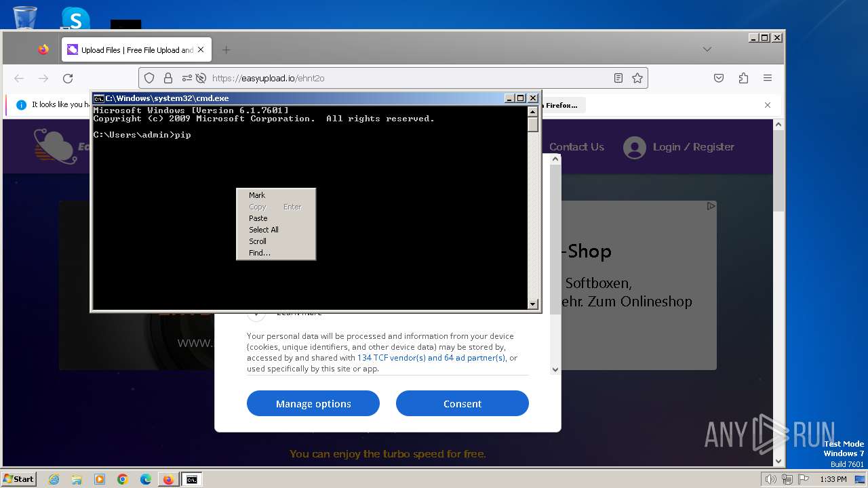This screenshot has height=488, width=868.
Task: Click the Consent button
Action: [462, 403]
